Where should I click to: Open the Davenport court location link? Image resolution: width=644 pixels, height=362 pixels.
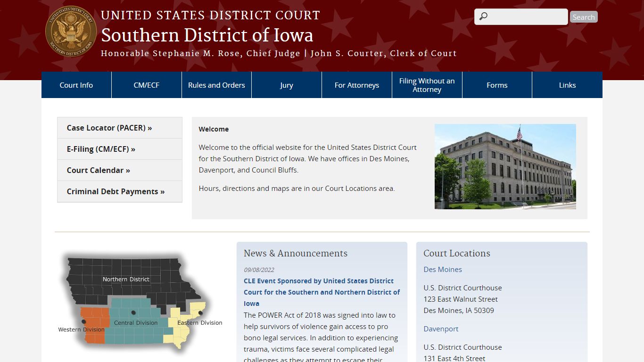point(441,329)
